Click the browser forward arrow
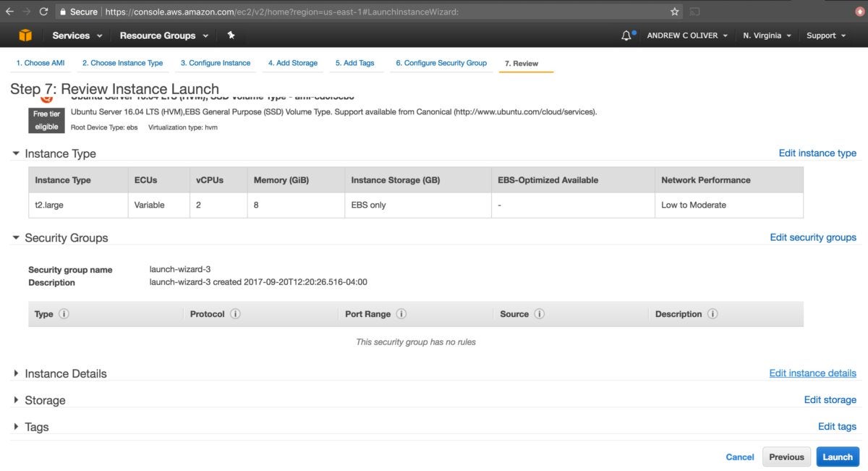This screenshot has height=471, width=868. pyautogui.click(x=27, y=12)
